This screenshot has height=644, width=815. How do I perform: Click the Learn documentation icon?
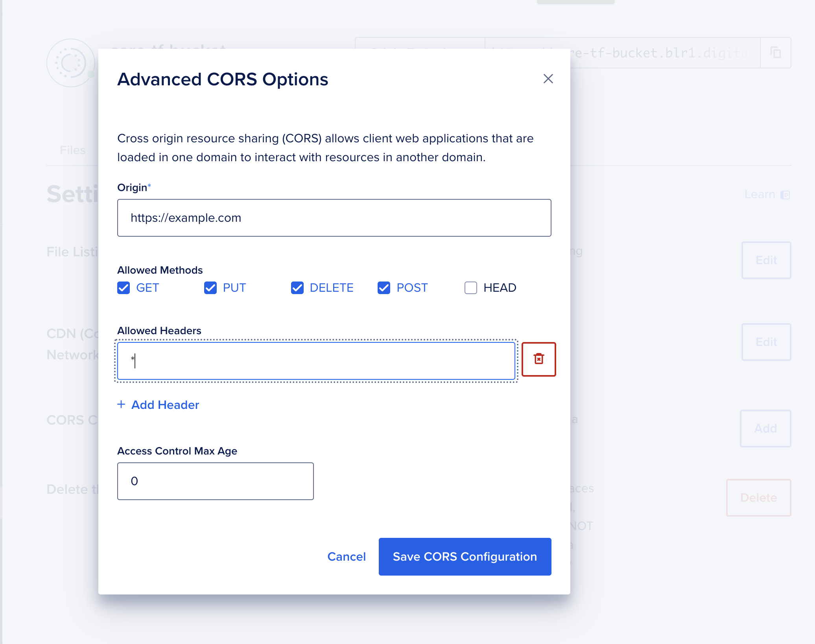(x=785, y=195)
